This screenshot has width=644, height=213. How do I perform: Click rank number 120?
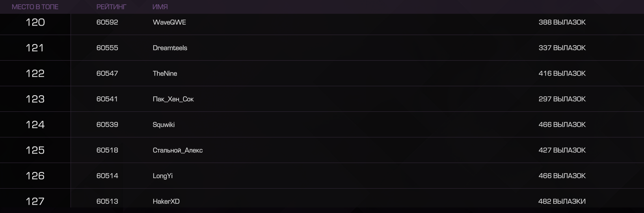coord(35,22)
